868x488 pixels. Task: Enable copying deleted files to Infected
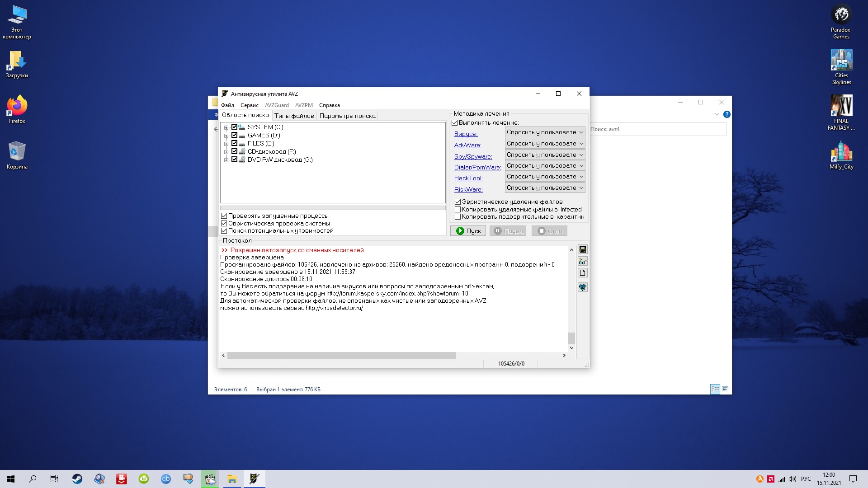458,209
